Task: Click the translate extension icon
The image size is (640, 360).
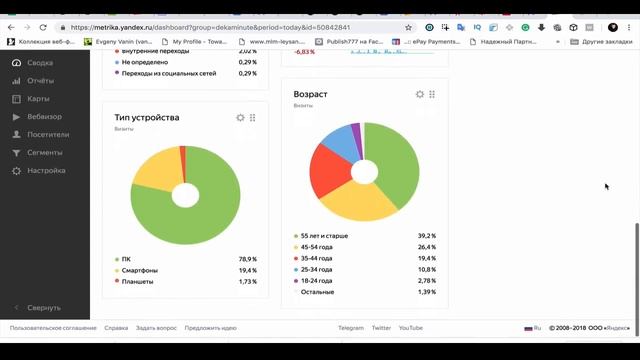Action: coord(461,27)
